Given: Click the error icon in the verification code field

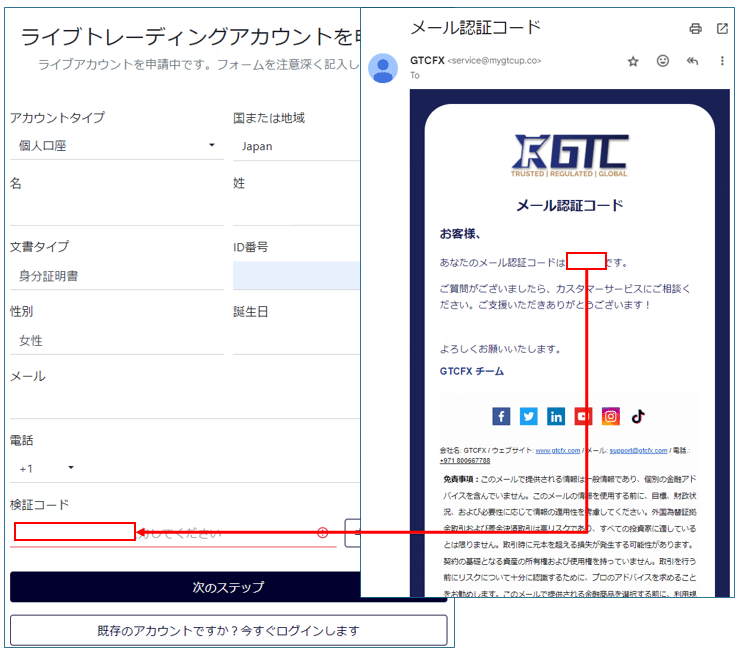Looking at the screenshot, I should pos(322,533).
